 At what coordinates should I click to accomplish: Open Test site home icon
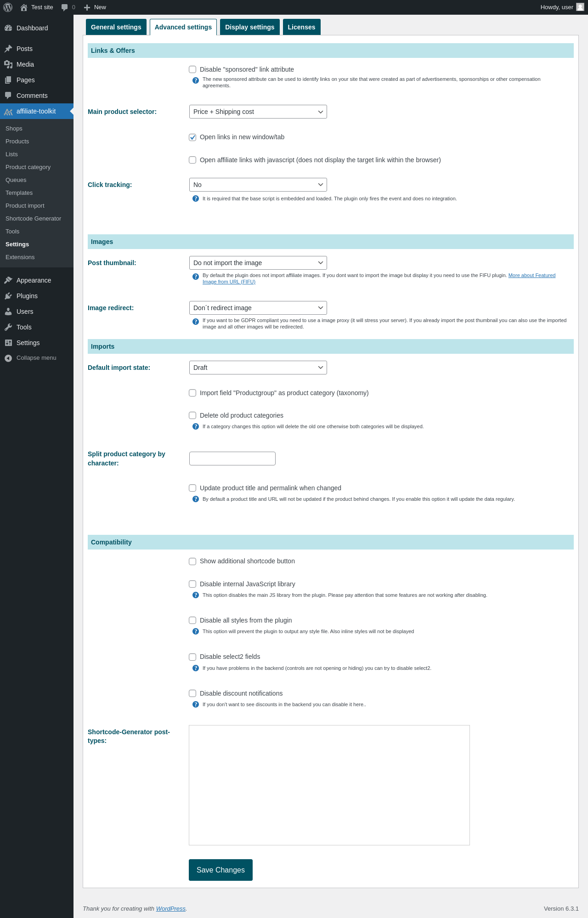coord(24,7)
